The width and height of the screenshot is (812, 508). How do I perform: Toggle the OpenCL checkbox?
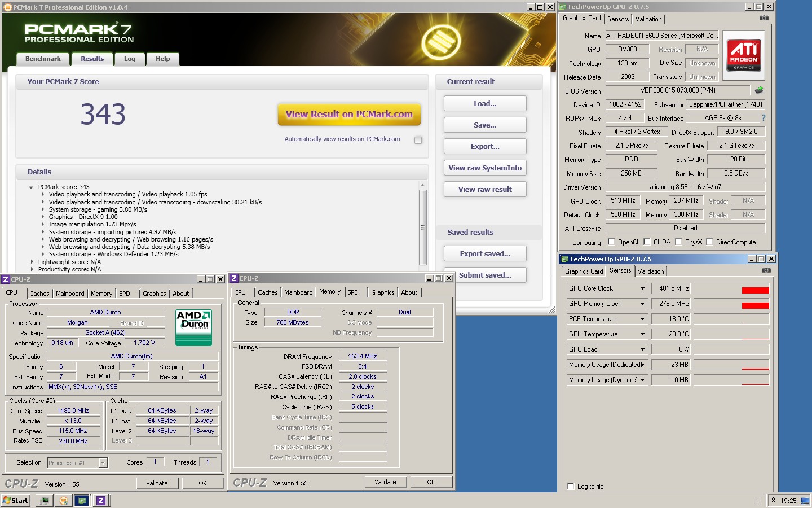pos(611,242)
